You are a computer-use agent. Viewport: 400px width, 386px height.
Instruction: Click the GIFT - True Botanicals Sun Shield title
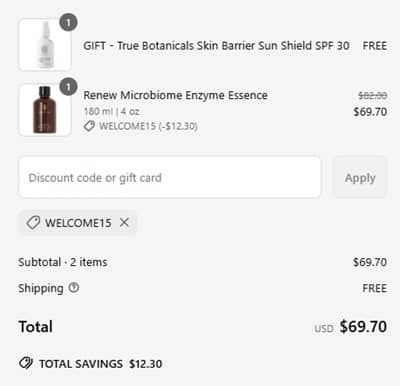click(216, 45)
